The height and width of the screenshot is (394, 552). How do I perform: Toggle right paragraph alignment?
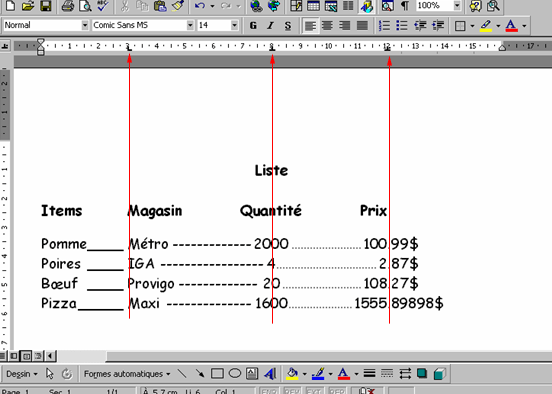[x=345, y=25]
